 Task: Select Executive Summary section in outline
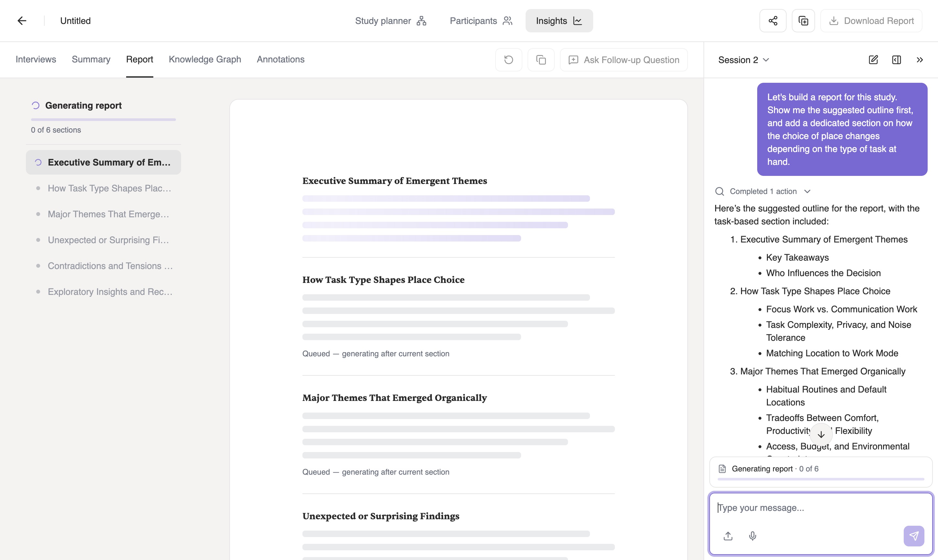tap(104, 162)
